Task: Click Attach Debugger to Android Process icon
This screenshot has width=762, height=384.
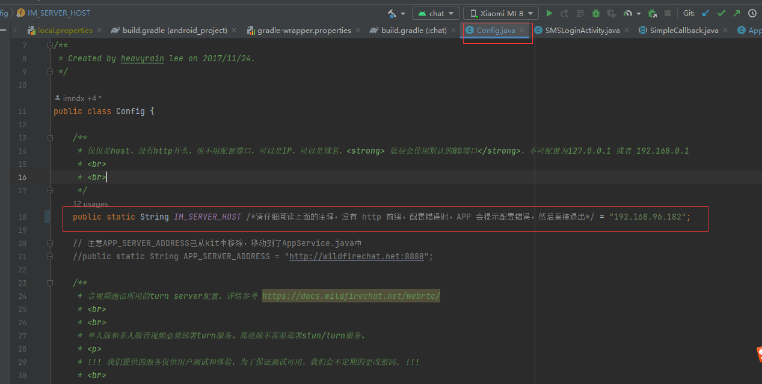Action: pos(653,13)
